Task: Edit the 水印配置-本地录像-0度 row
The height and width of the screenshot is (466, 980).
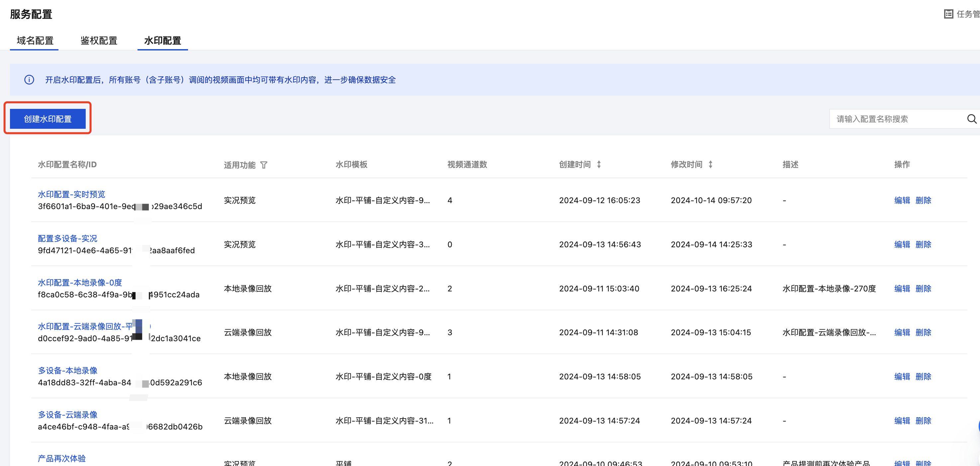Action: pyautogui.click(x=902, y=288)
